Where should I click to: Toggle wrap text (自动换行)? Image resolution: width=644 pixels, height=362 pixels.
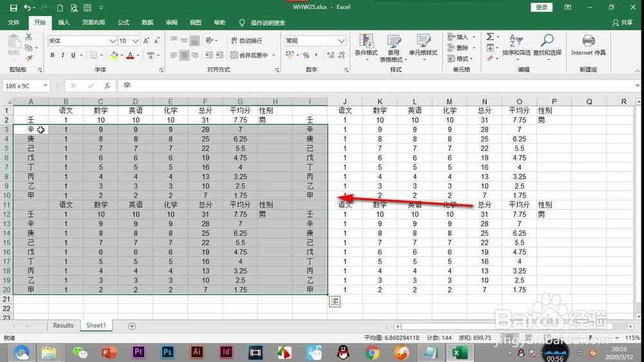247,41
